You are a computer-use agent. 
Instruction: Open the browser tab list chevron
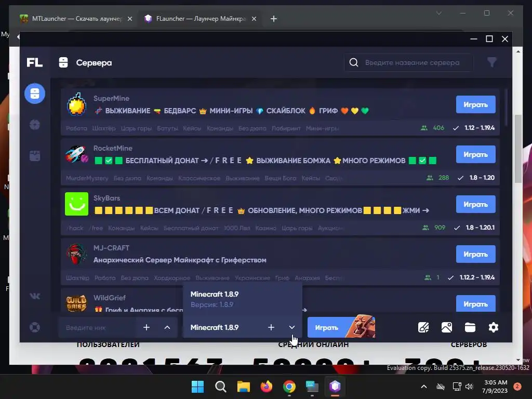[438, 13]
